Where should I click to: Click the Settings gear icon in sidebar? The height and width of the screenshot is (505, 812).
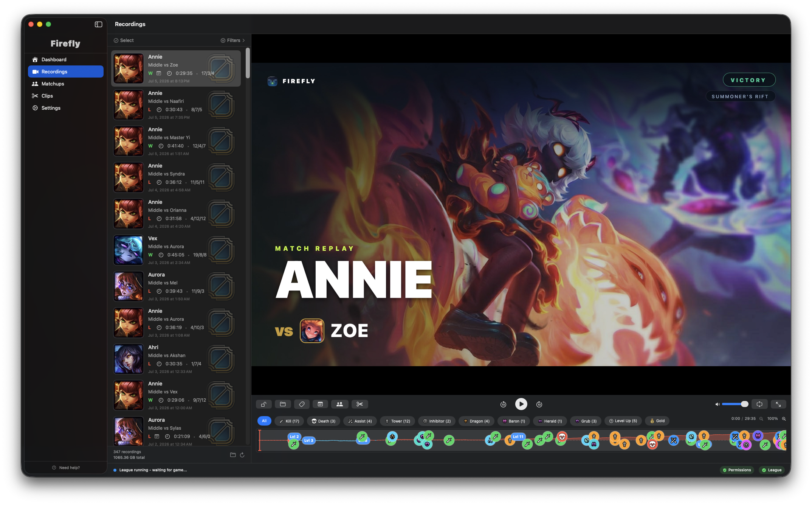[35, 108]
